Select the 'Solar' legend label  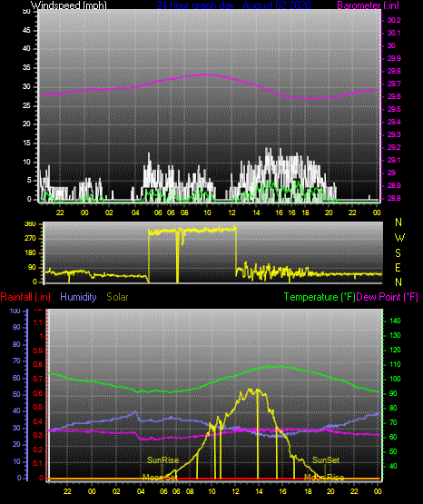point(117,297)
